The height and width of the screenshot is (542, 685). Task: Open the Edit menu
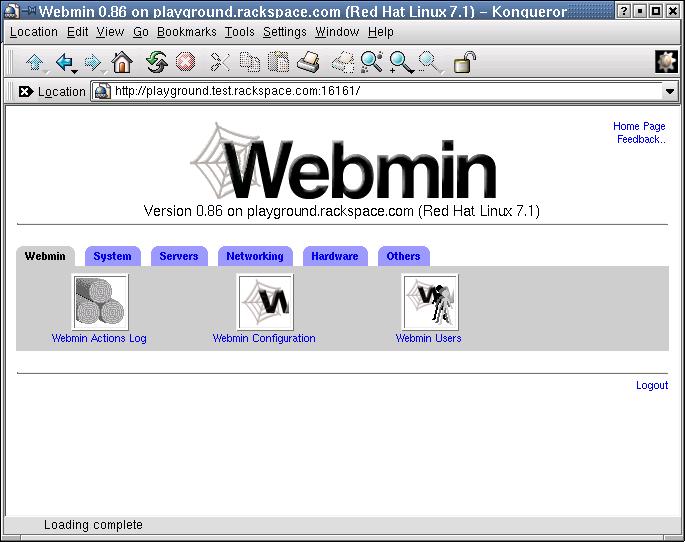point(77,32)
